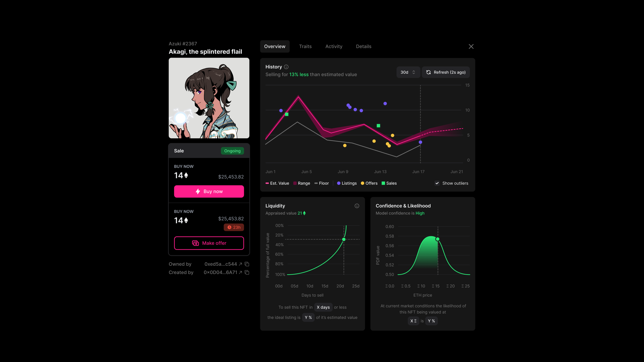Click the Overview tab
This screenshot has width=644, height=362.
275,46
